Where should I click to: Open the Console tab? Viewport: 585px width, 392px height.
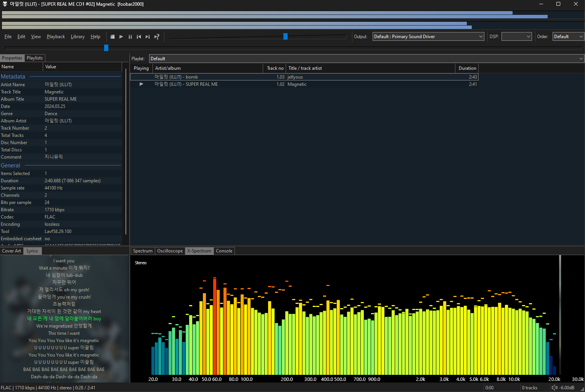click(x=224, y=251)
